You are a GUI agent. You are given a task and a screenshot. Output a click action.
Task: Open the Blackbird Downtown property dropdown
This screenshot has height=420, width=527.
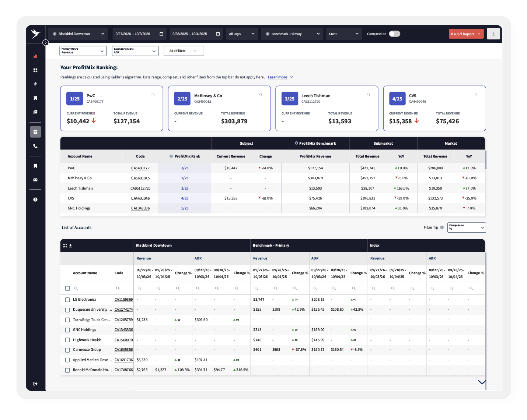(x=78, y=34)
